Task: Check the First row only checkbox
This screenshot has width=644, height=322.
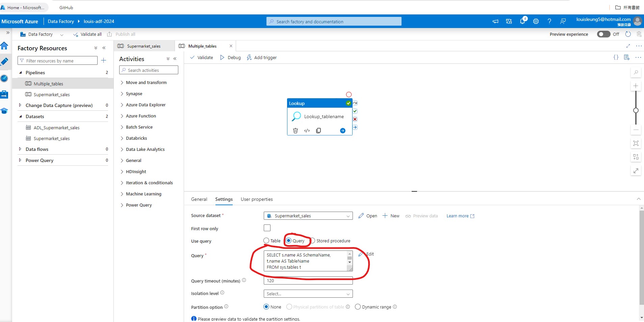Action: coord(267,228)
